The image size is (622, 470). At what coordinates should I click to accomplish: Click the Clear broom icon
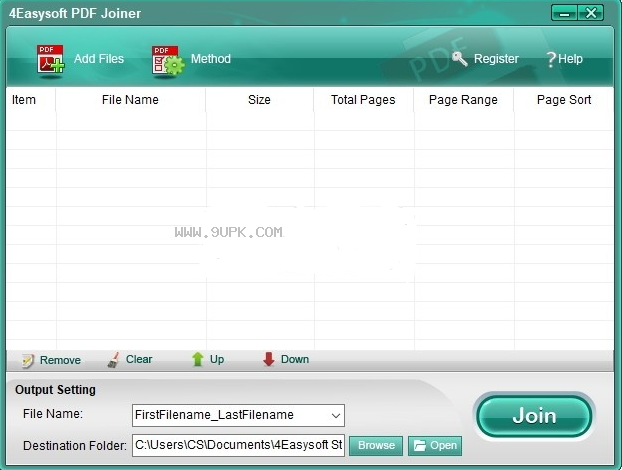pos(114,359)
